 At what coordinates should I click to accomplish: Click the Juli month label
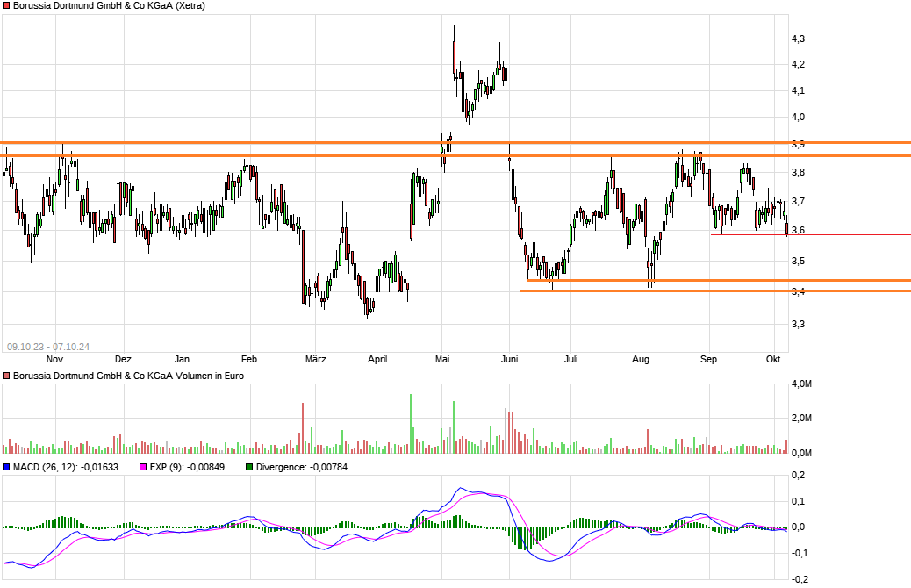point(571,360)
